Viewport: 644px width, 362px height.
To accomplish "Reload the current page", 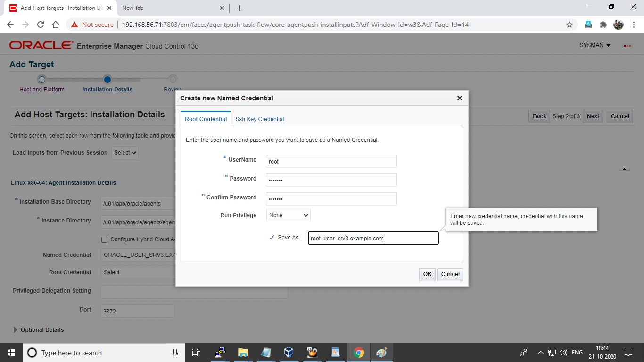I will tap(40, 24).
